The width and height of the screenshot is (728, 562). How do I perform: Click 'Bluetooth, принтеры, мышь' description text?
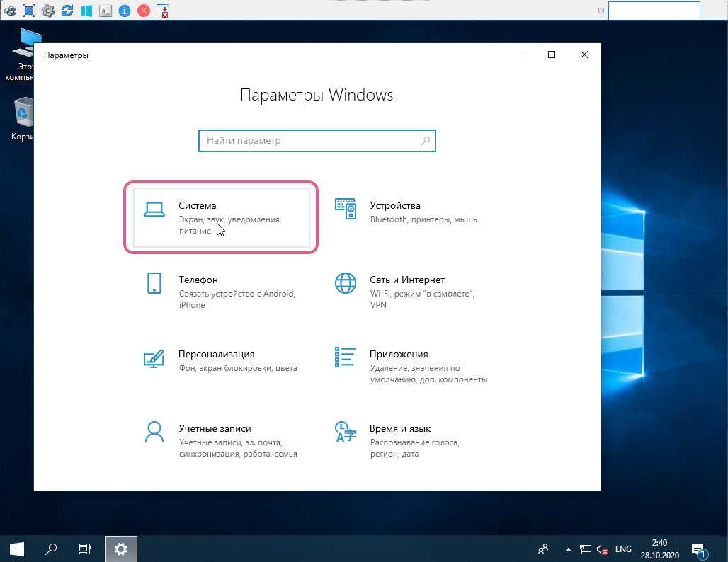(x=423, y=219)
